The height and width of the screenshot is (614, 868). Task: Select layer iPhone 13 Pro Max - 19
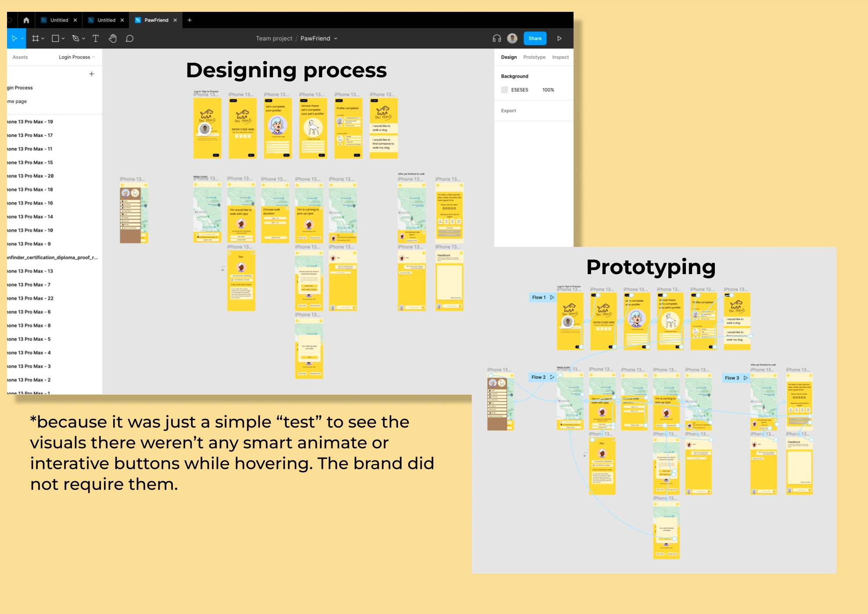54,122
